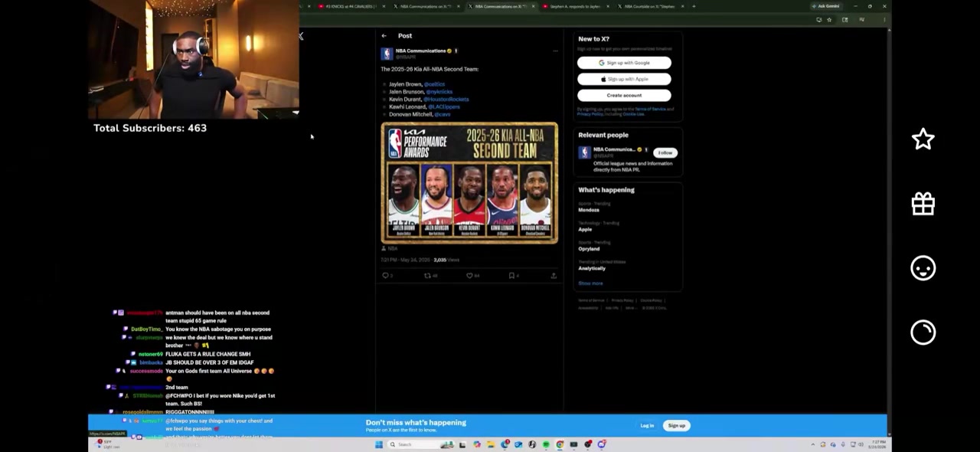Open @celtics mention link

[x=434, y=84]
